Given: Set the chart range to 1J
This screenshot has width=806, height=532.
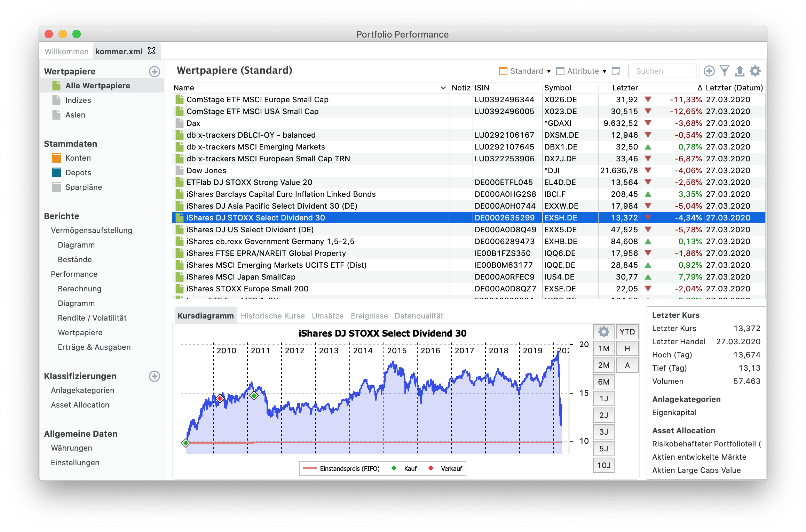Looking at the screenshot, I should click(603, 398).
